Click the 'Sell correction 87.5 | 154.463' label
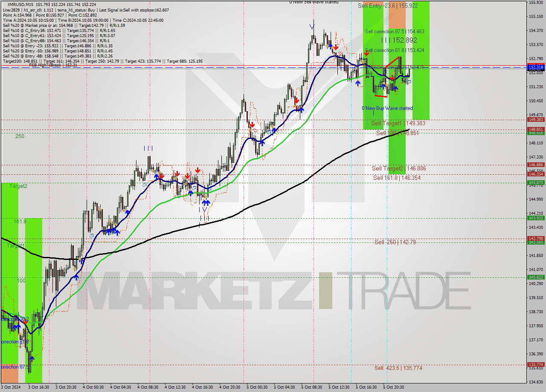 [395, 32]
